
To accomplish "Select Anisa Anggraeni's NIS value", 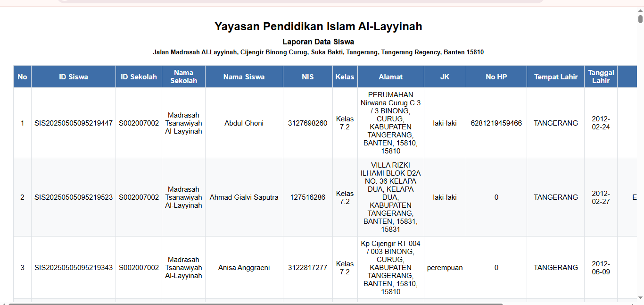I will pos(307,268).
